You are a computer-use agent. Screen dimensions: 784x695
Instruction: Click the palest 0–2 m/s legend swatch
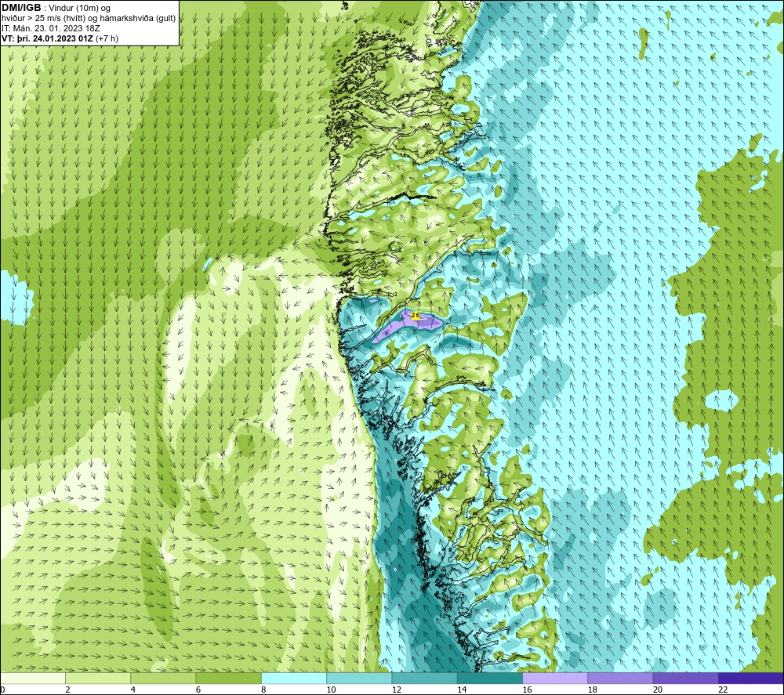pyautogui.click(x=33, y=678)
